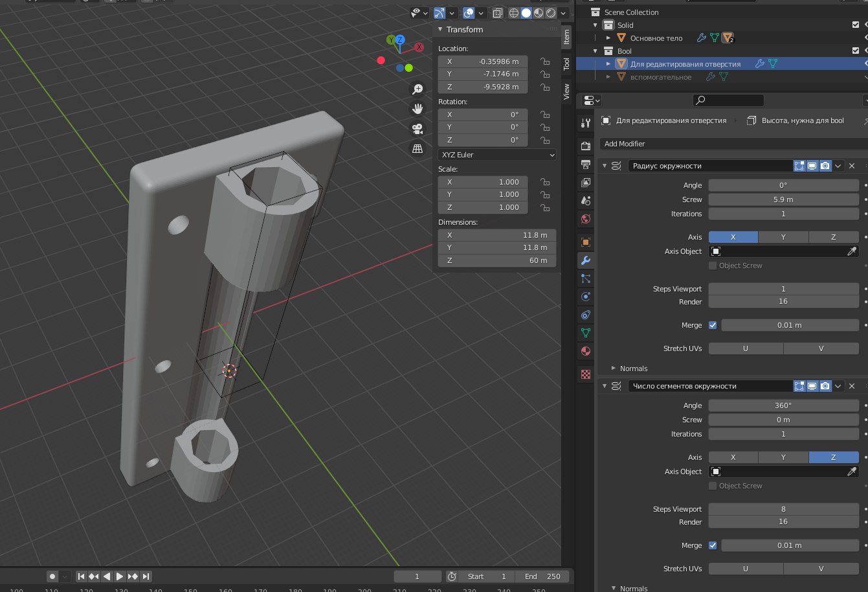This screenshot has width=868, height=592.
Task: Click the Add Modifier button
Action: pos(625,144)
